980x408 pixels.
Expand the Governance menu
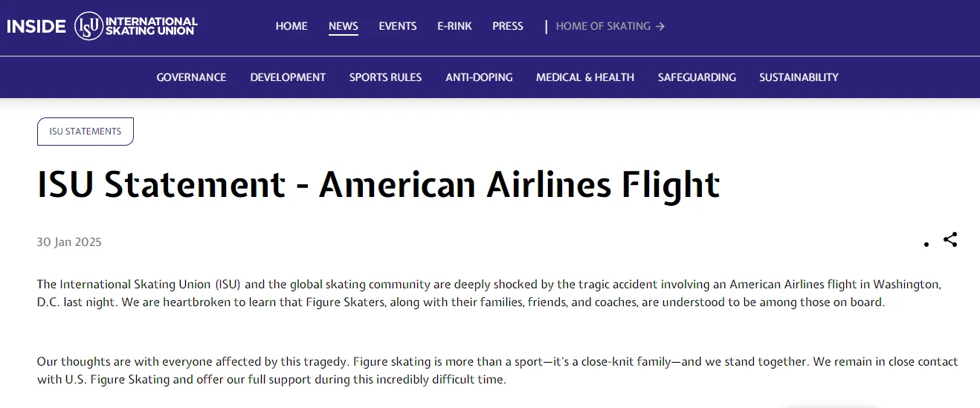191,77
